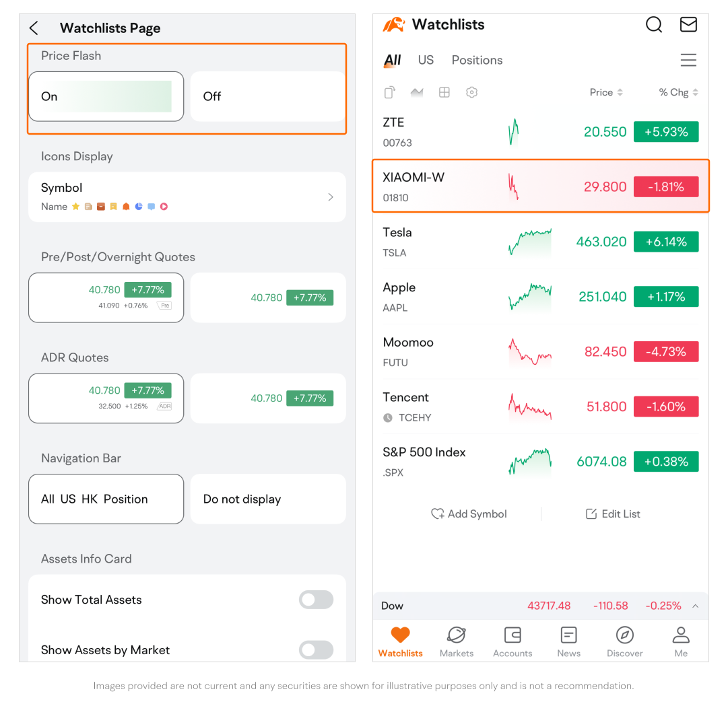
Task: Open the mail inbox icon
Action: pos(688,25)
